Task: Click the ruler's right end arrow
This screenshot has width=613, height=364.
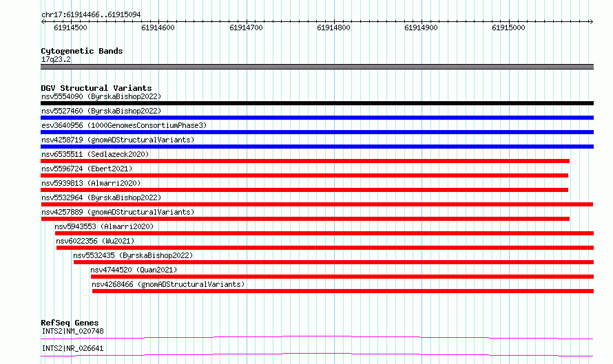Action: [x=592, y=22]
